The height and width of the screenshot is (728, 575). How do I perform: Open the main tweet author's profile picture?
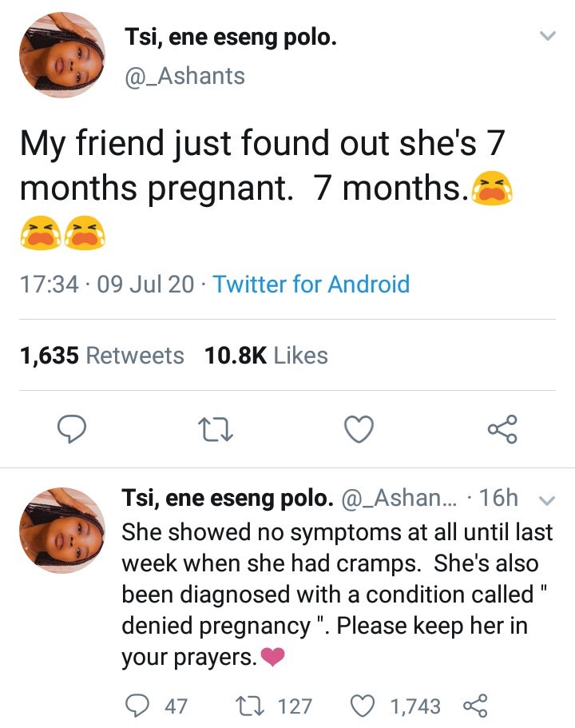(x=62, y=56)
